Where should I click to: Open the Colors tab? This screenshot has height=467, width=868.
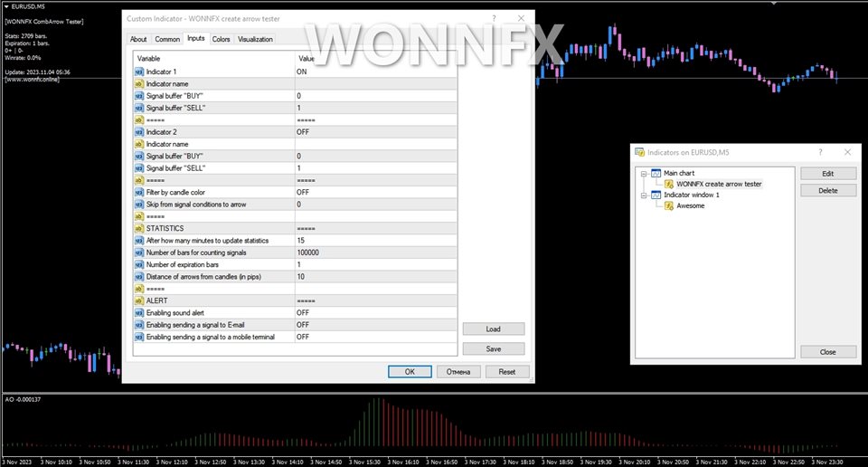click(x=221, y=39)
